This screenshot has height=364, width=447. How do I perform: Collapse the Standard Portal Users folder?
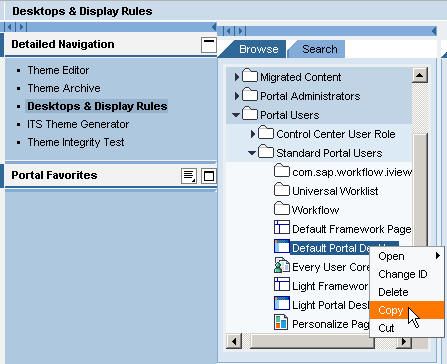coord(252,153)
